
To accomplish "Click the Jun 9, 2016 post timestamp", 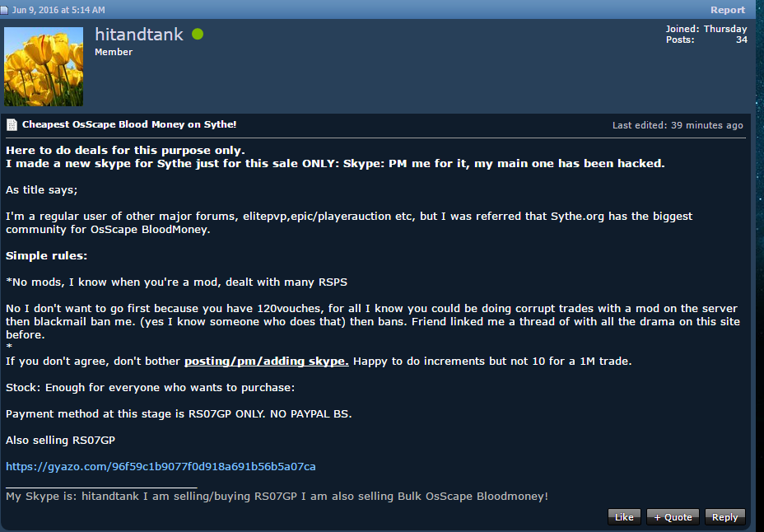I will pos(58,10).
